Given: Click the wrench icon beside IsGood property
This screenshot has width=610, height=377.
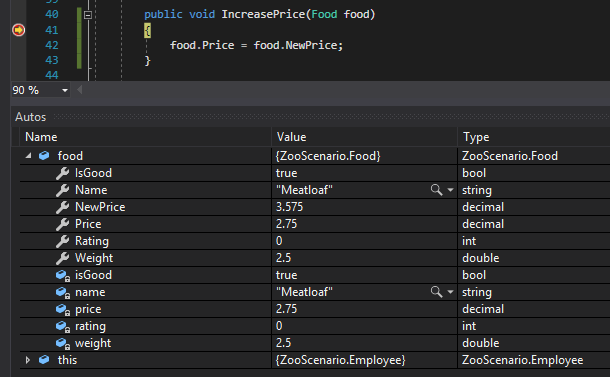Looking at the screenshot, I should (x=62, y=173).
